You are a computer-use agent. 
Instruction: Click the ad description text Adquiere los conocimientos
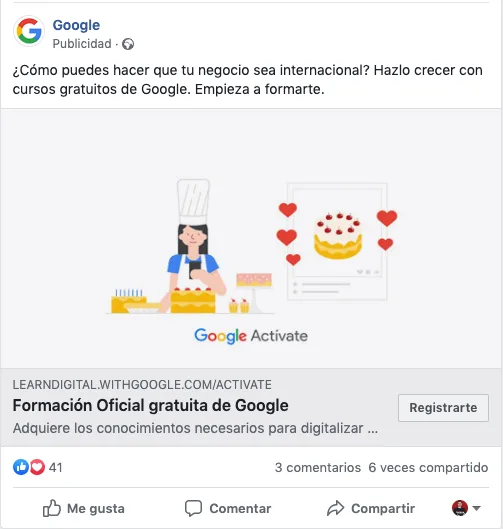click(195, 428)
